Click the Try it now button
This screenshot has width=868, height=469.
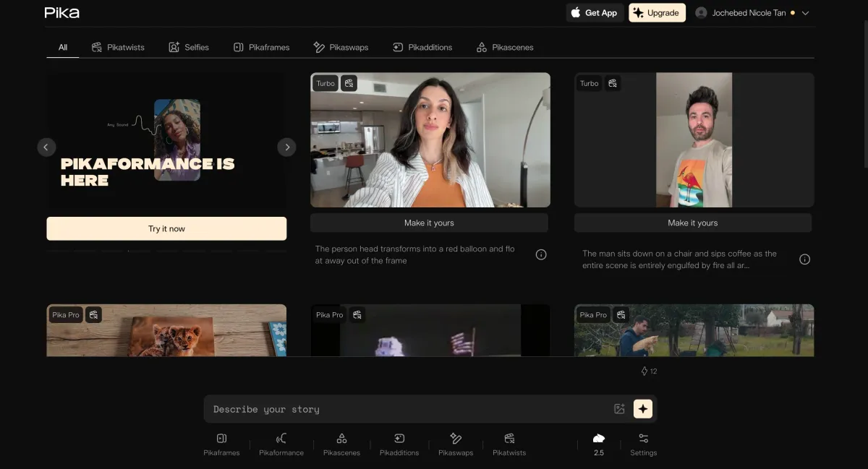[x=166, y=228]
